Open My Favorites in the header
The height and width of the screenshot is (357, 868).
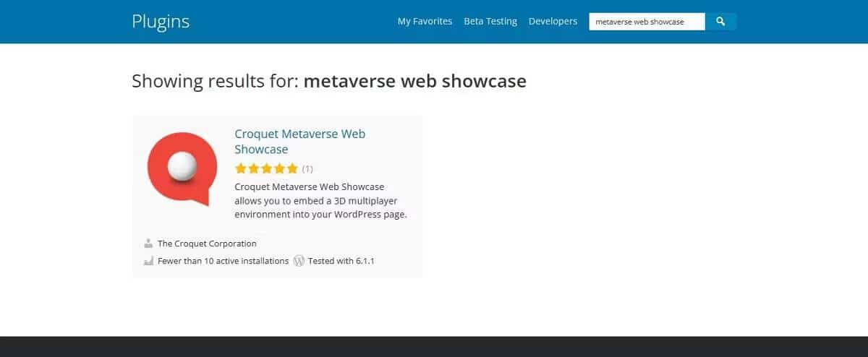pyautogui.click(x=425, y=22)
